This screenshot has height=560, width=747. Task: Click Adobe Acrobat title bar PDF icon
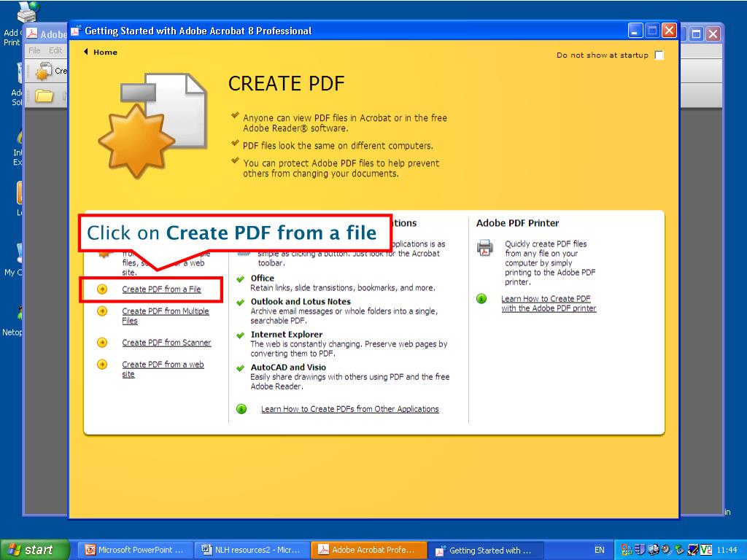(x=32, y=34)
